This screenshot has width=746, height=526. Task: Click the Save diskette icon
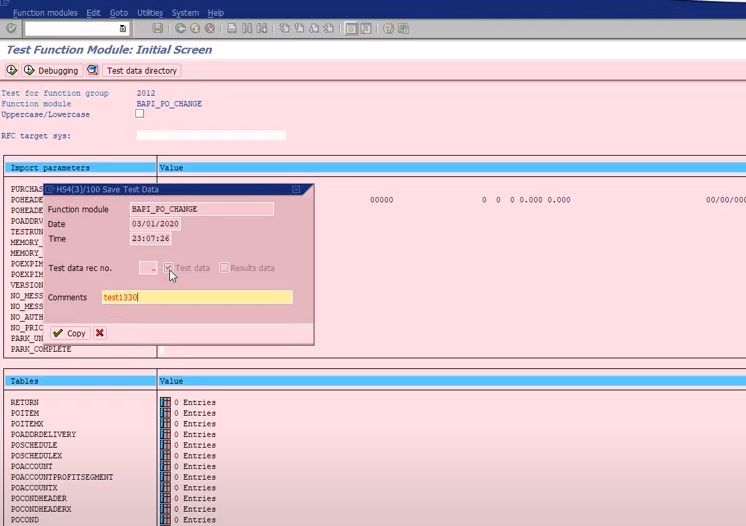(158, 29)
